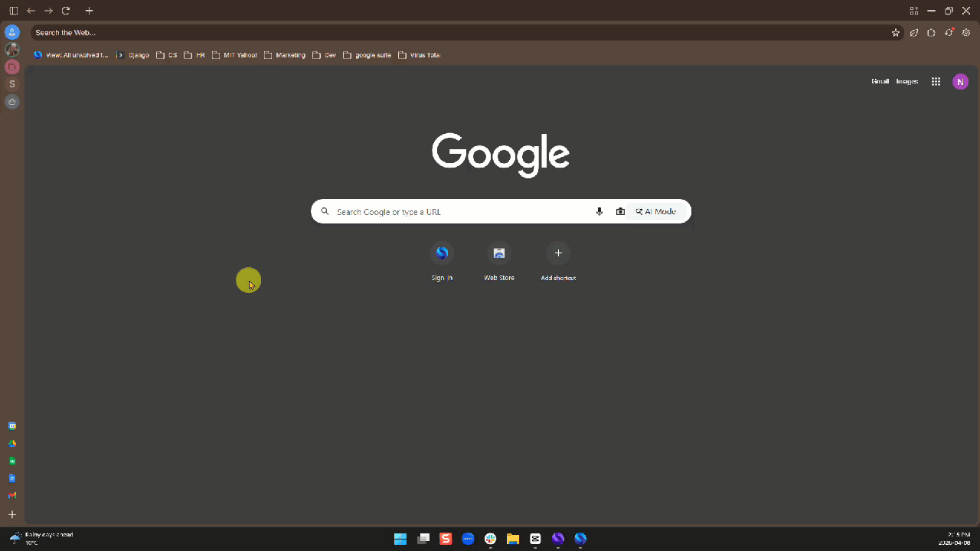Open the CapCut app in taskbar
Screen dimensions: 980x551
pyautogui.click(x=535, y=539)
